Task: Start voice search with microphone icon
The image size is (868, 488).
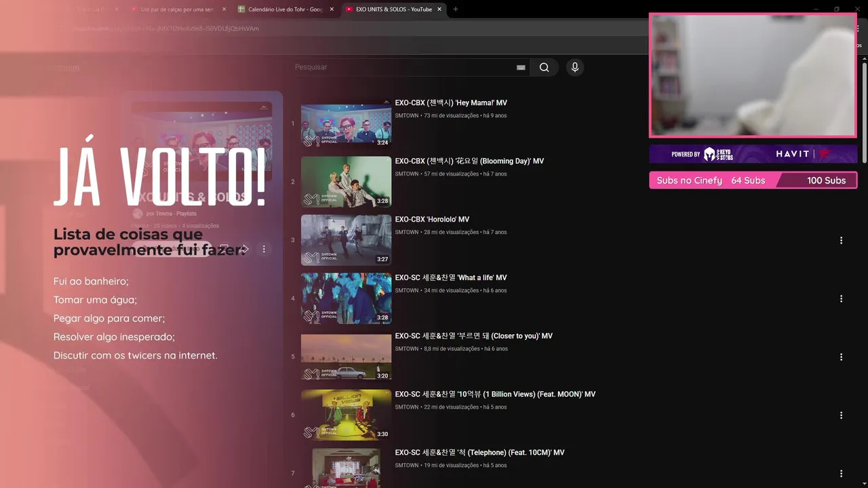Action: tap(574, 67)
